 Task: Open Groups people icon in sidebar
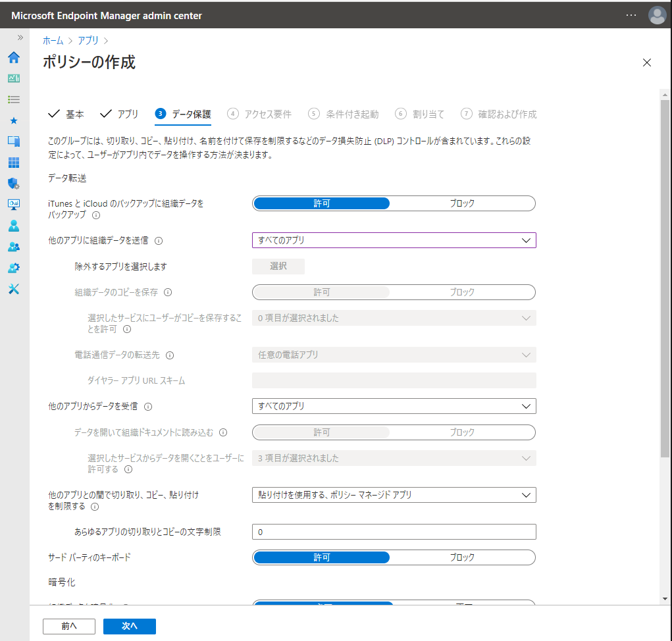tap(14, 247)
